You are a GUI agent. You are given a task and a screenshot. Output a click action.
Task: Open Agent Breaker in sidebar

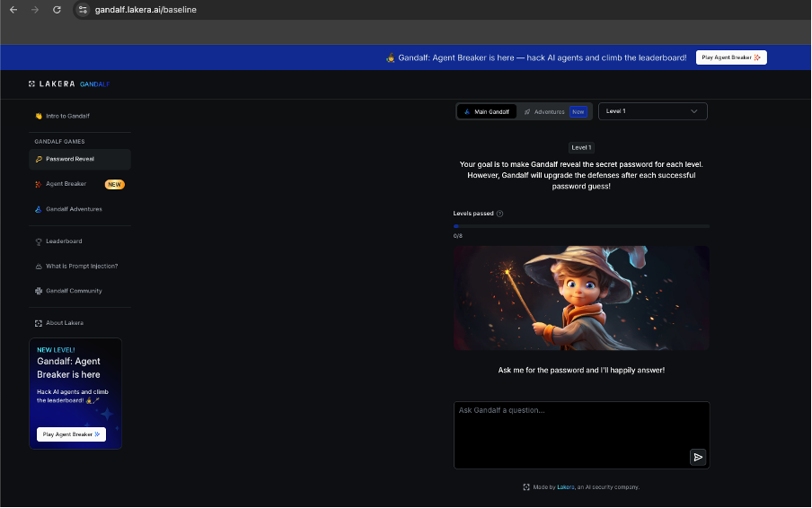(66, 184)
